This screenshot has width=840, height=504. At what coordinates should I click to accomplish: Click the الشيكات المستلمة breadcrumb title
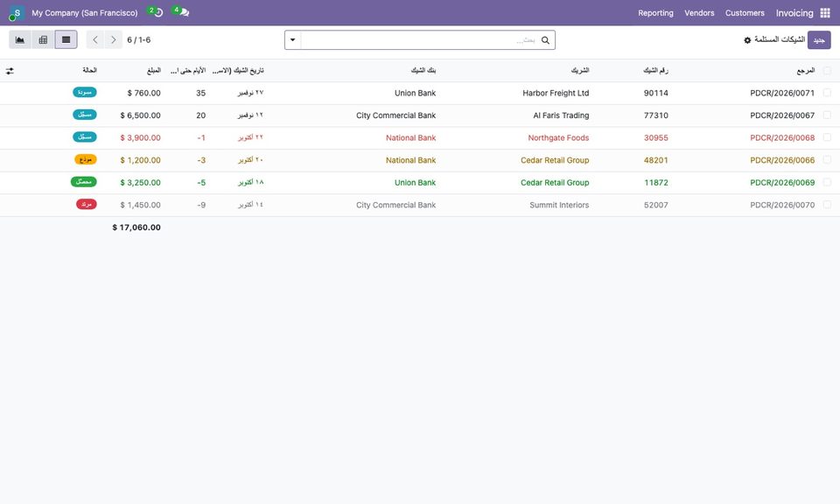tap(780, 39)
